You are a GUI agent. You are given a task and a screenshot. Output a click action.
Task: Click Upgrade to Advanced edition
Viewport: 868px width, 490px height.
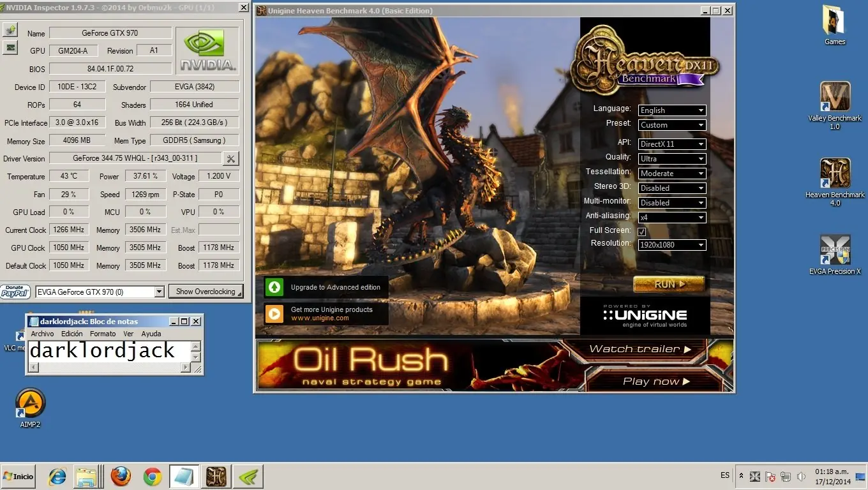(x=336, y=287)
